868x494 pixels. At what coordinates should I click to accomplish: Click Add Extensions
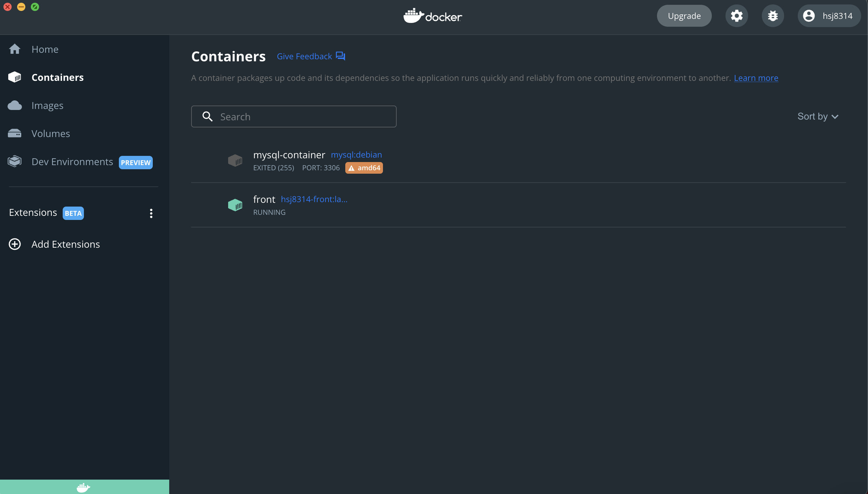(x=65, y=244)
